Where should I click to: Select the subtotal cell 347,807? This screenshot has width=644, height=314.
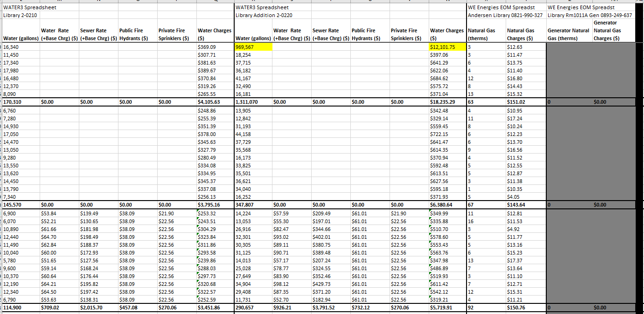[x=254, y=205]
